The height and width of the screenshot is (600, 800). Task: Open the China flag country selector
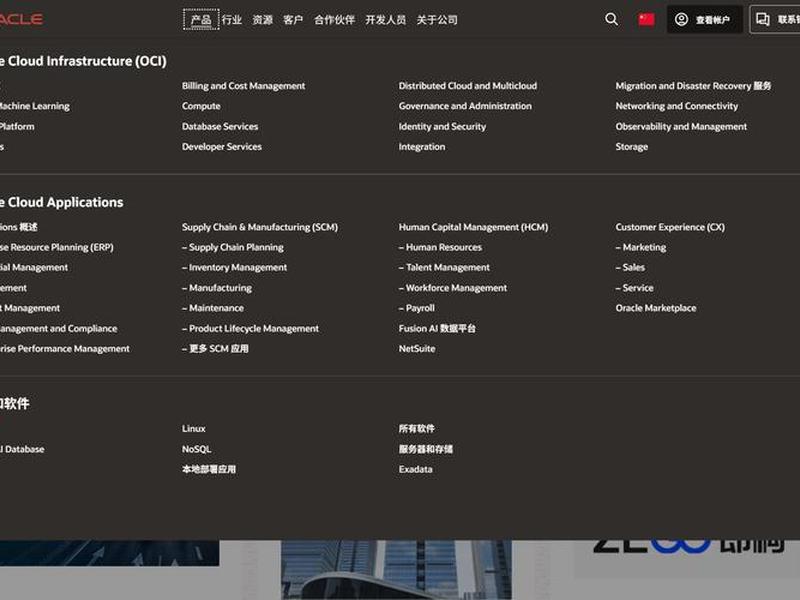coord(646,19)
